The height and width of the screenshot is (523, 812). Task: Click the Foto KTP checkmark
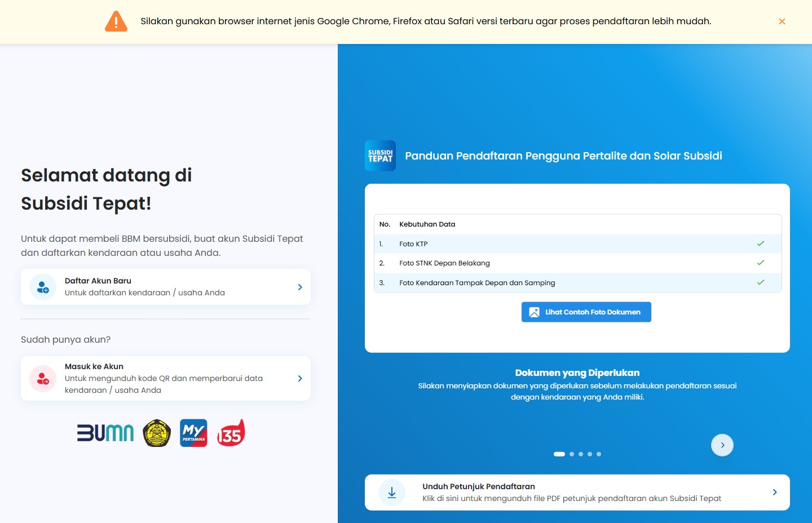point(760,243)
